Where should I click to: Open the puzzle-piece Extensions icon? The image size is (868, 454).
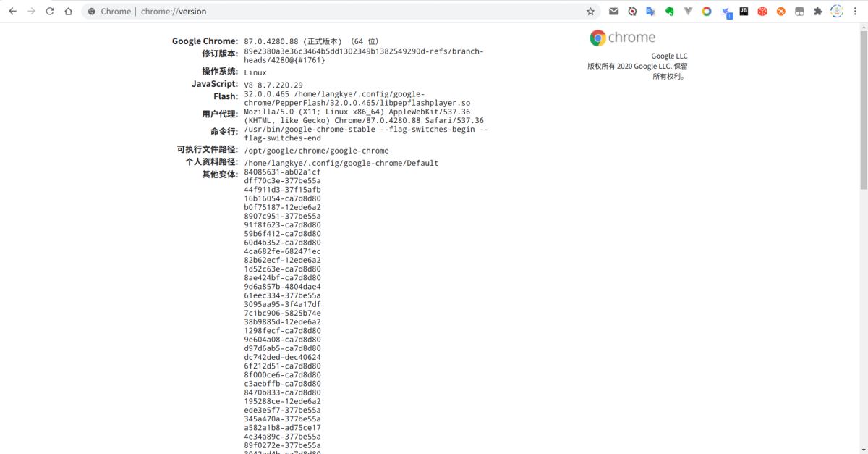pos(818,11)
